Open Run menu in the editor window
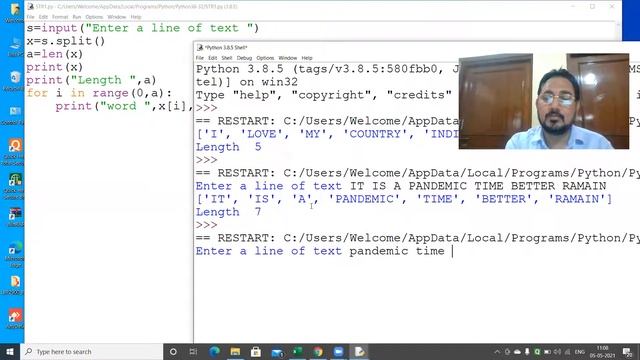This screenshot has height=360, width=640. pyautogui.click(x=77, y=17)
